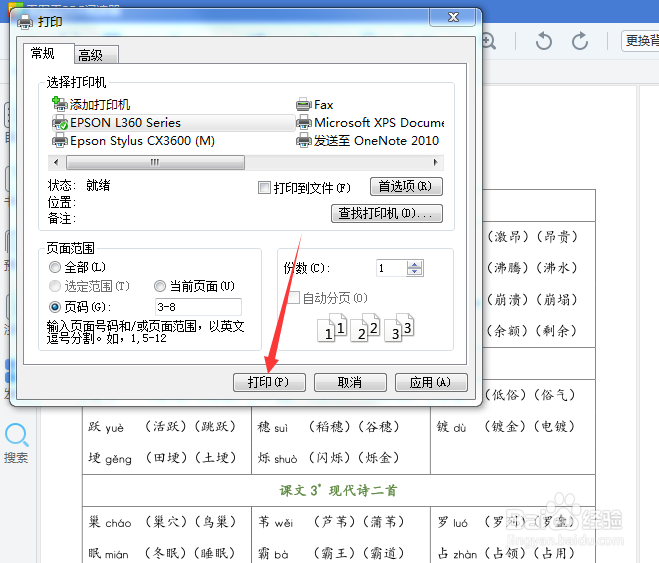The image size is (659, 563).
Task: Switch to the 高级 tab
Action: (96, 55)
